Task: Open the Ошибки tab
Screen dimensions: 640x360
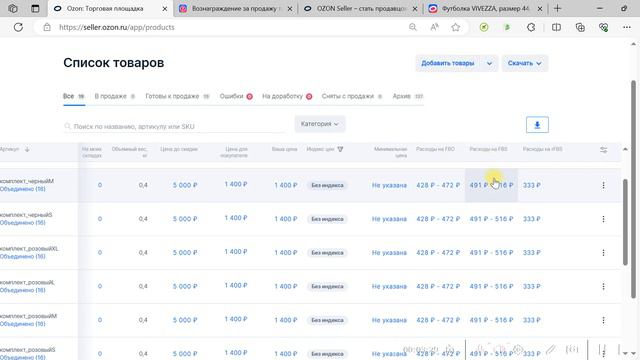Action: [x=236, y=96]
